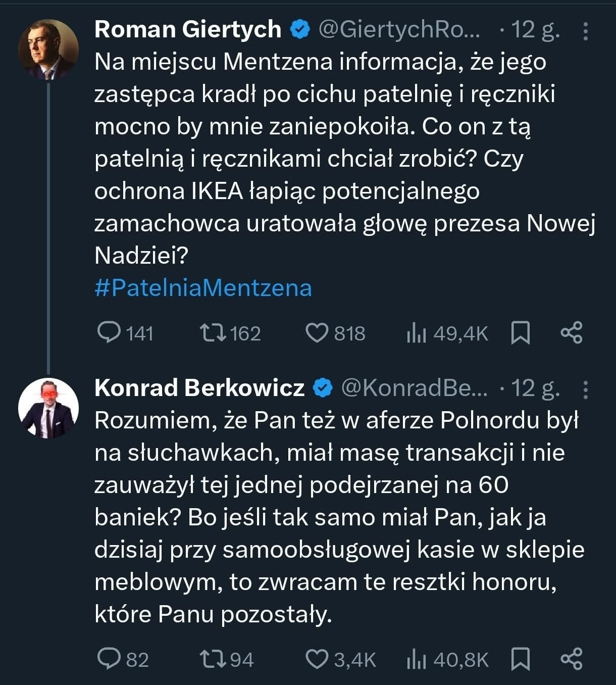Open more options on Giertych's tweet
Image resolution: width=616 pixels, height=685 pixels.
tap(585, 31)
